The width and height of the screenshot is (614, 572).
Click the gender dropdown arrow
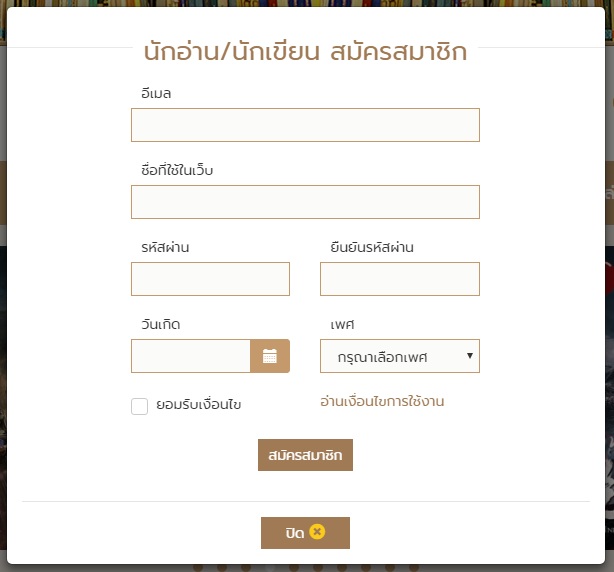470,356
